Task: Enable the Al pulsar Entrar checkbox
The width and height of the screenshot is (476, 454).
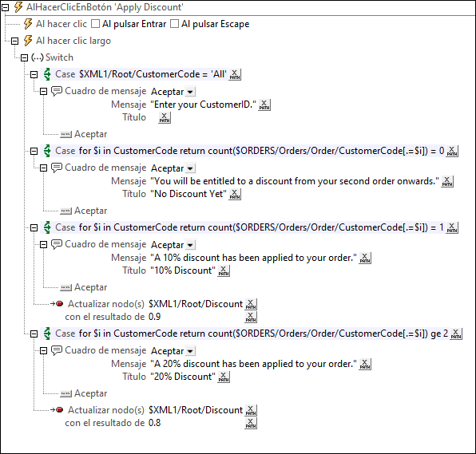Action: (x=95, y=24)
